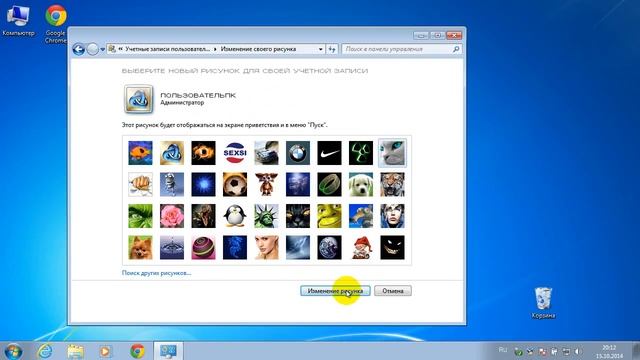Go back with the navigation Back arrow
The image size is (640, 360).
coord(79,49)
